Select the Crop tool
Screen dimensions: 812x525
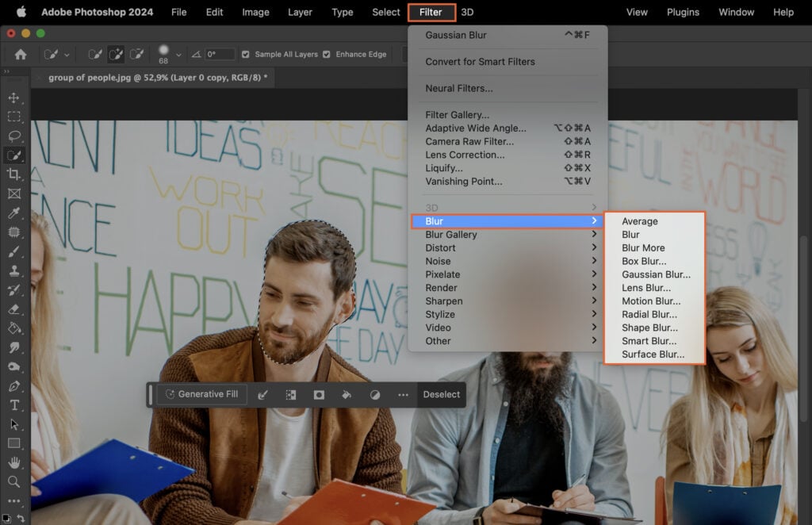click(14, 174)
